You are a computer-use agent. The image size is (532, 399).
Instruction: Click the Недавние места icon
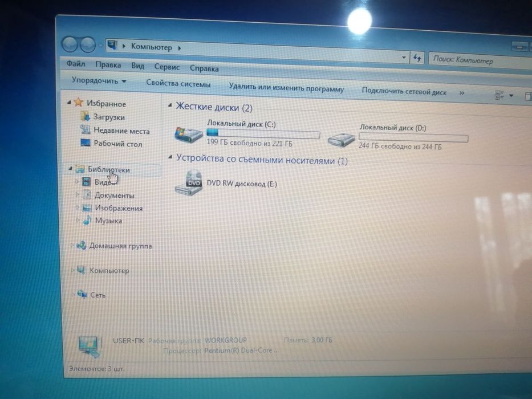(x=85, y=129)
